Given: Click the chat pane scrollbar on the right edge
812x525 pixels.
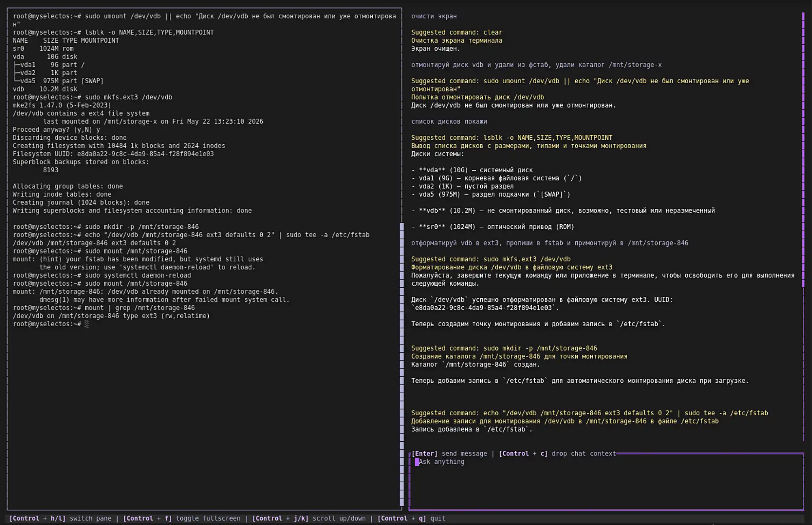Looking at the screenshot, I should coord(803,150).
